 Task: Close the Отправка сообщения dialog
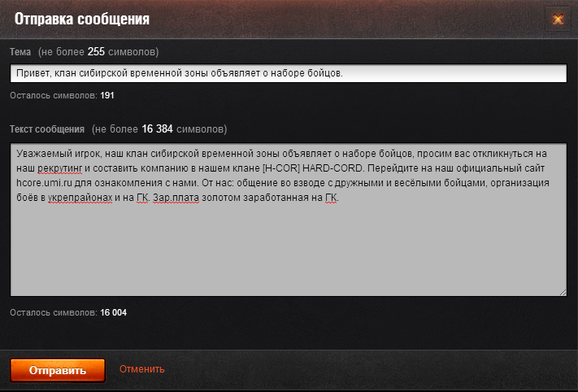pos(558,19)
